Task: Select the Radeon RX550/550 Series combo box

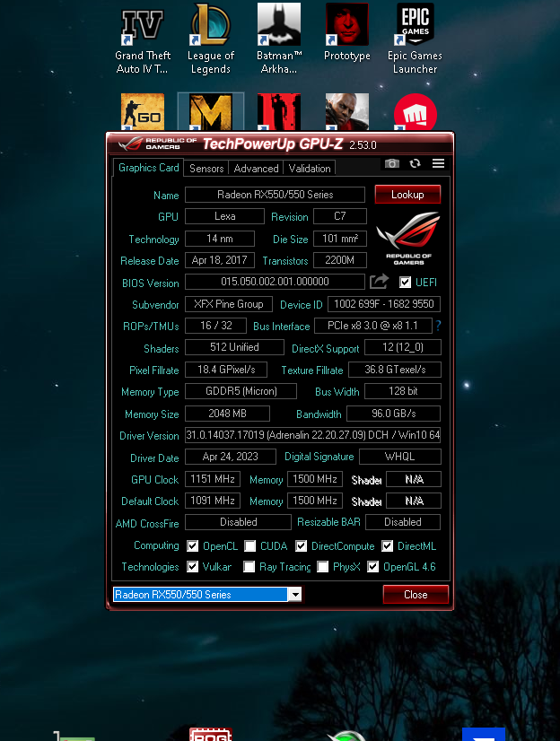Action: click(x=207, y=595)
